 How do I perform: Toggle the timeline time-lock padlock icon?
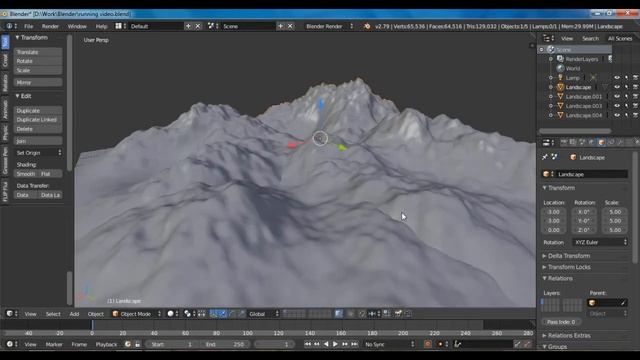pos(138,344)
